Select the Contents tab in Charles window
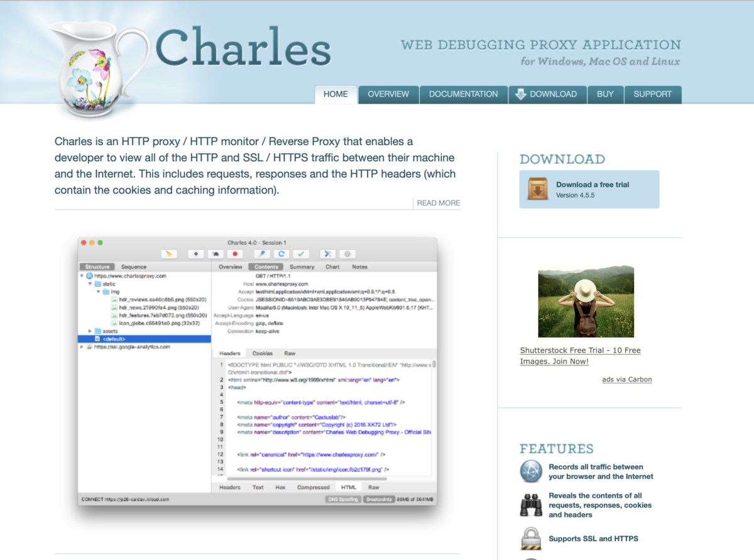The image size is (754, 560). click(x=266, y=267)
